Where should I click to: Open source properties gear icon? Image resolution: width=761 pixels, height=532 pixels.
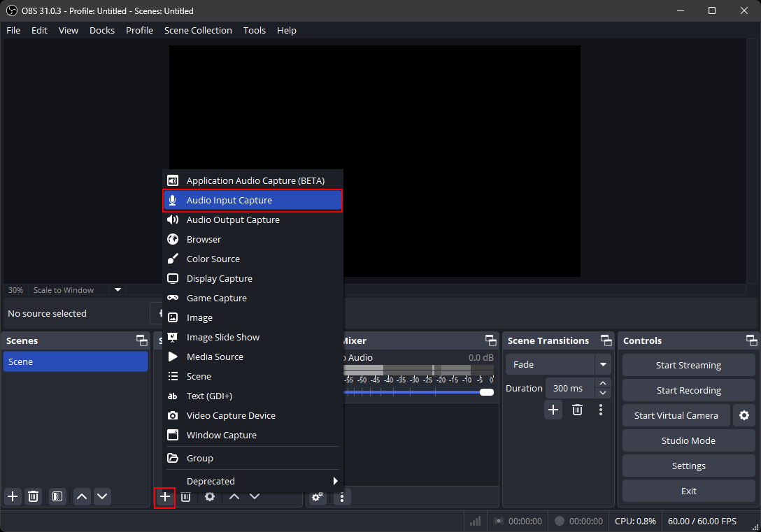pos(210,496)
